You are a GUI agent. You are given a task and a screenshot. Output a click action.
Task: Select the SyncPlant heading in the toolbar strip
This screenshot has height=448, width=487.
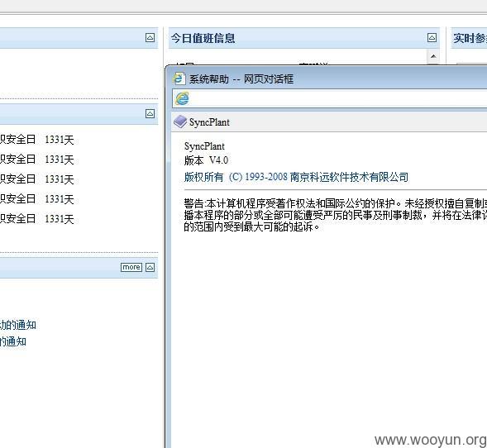[x=209, y=122]
